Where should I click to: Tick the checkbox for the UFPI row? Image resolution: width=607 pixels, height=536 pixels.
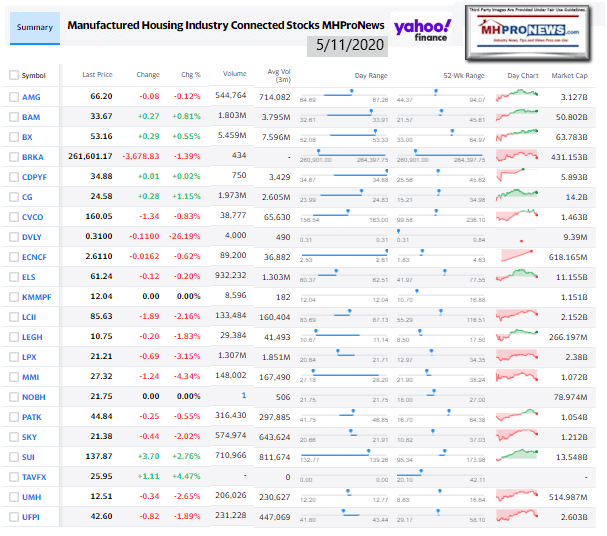pyautogui.click(x=13, y=517)
